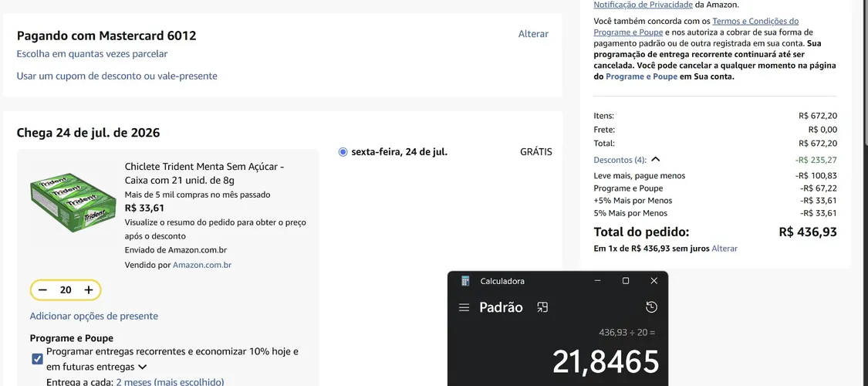Click Mais de 5 mil compras text
The height and width of the screenshot is (386, 868).
[198, 195]
